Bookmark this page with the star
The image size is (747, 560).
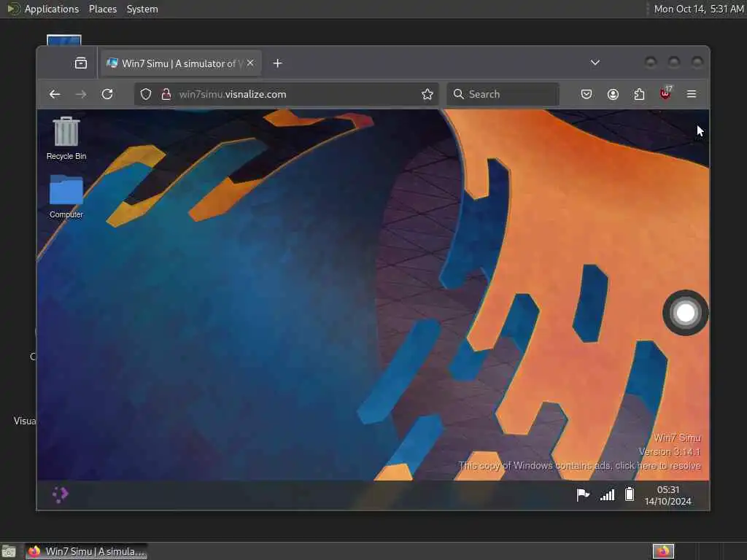point(427,94)
